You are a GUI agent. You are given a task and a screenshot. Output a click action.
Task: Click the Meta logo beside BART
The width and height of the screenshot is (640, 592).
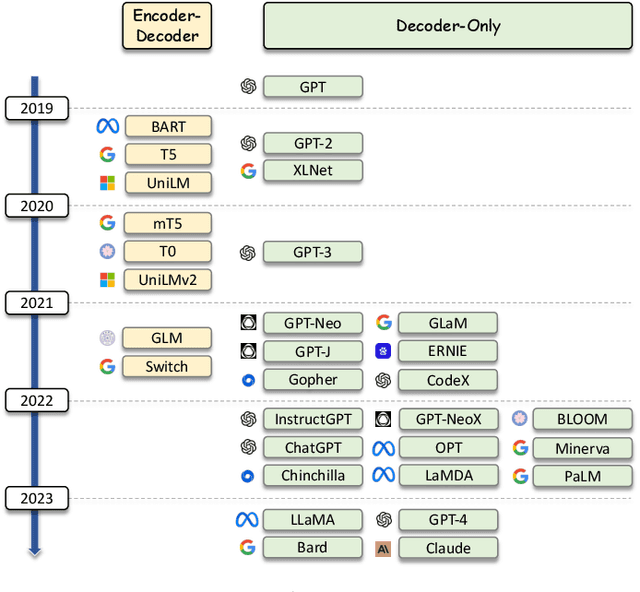pos(107,126)
